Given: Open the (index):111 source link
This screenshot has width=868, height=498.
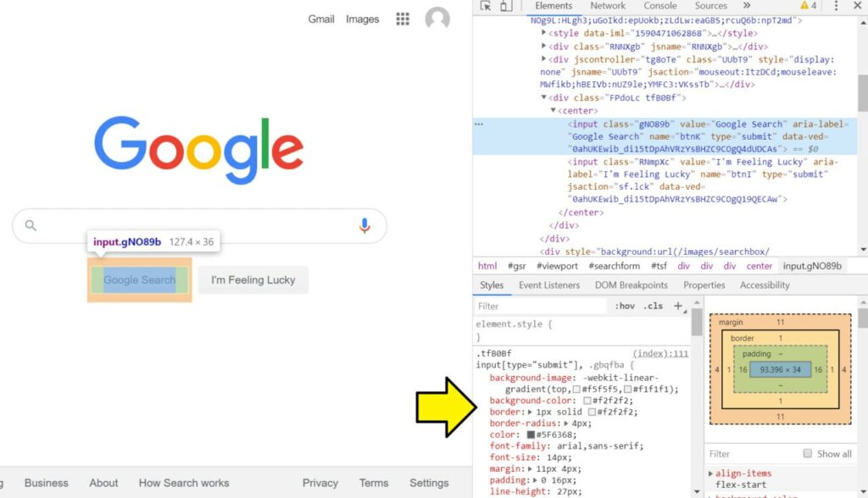Looking at the screenshot, I should (x=660, y=354).
